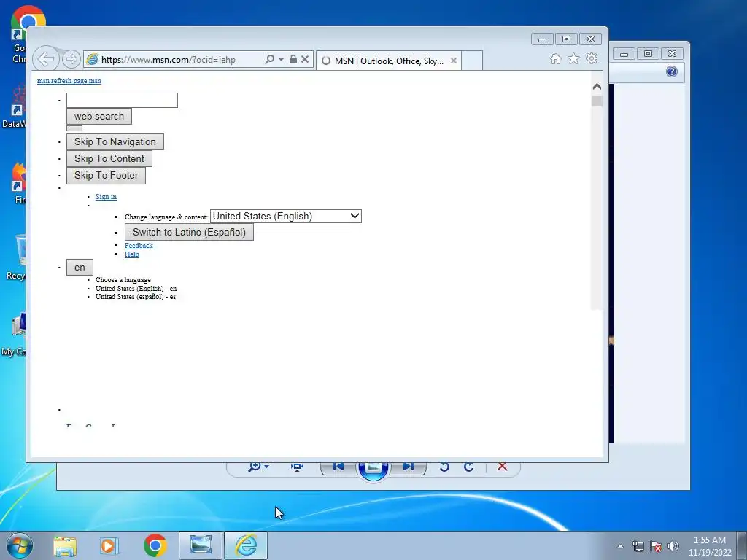Show hidden system tray icons arrow

[620, 546]
